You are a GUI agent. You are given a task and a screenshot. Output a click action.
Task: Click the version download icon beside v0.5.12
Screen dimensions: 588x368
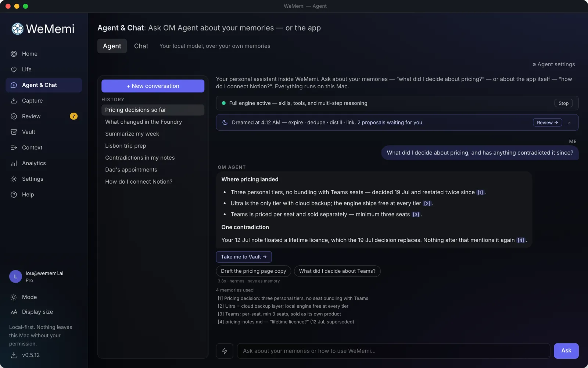tap(14, 355)
